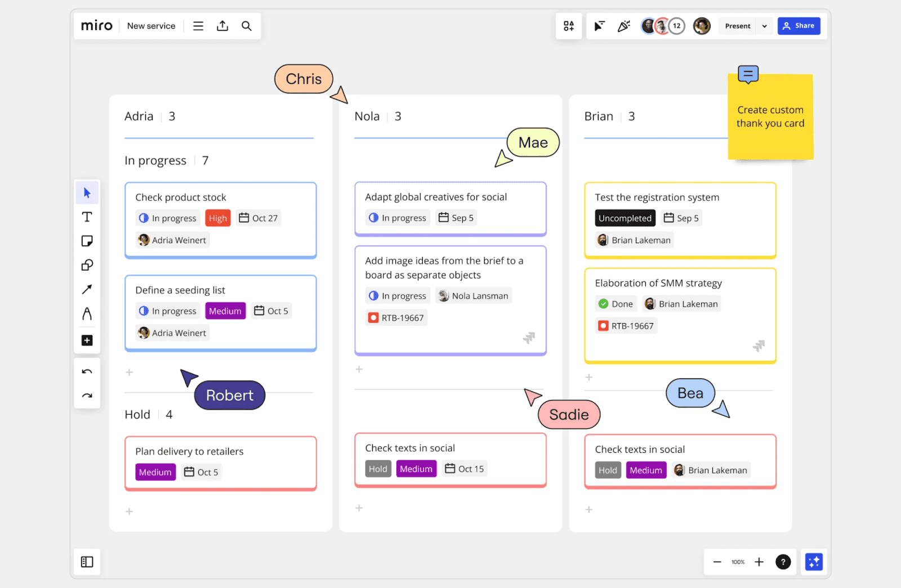Add a new card under Adria's In progress list
This screenshot has width=901, height=588.
129,372
